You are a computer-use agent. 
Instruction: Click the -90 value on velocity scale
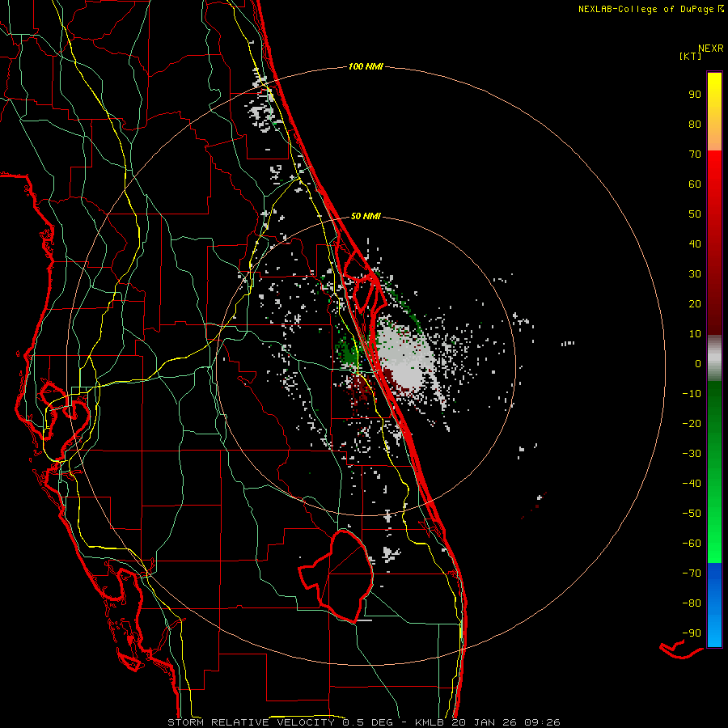(x=692, y=633)
